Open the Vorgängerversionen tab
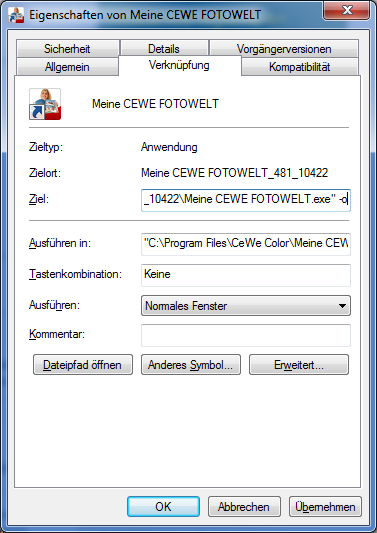377x533 pixels. point(284,49)
